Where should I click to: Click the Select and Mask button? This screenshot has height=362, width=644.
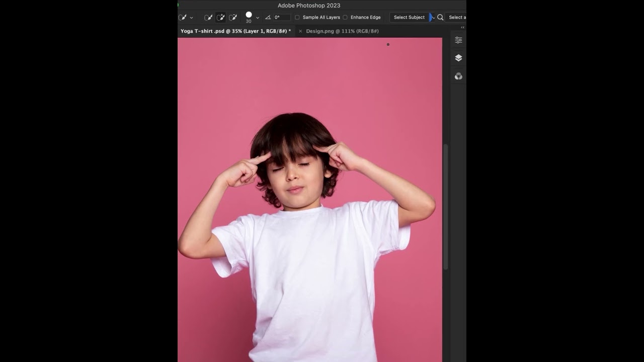point(456,17)
